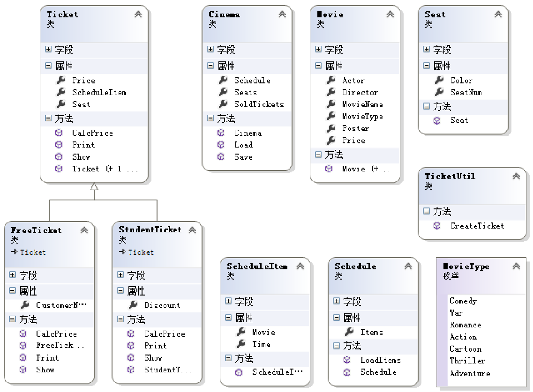
Task: Click the wrench icon beside SeatNum in Seat
Action: (x=439, y=93)
